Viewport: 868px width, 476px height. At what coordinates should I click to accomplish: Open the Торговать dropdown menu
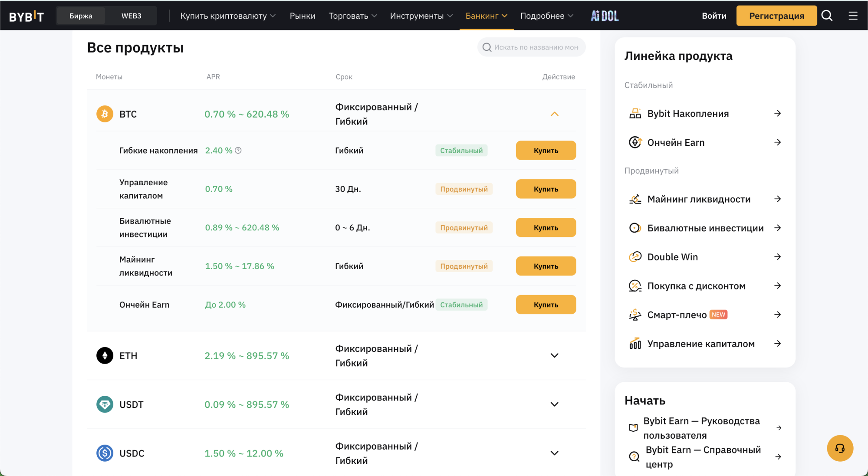[x=352, y=16]
